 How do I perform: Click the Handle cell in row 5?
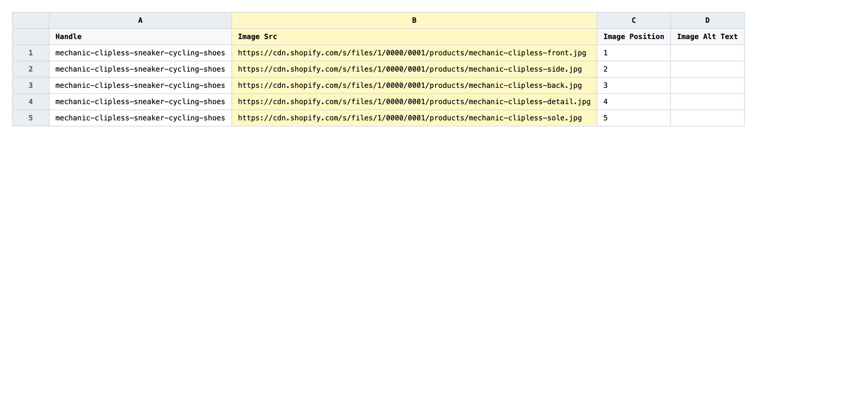(140, 118)
